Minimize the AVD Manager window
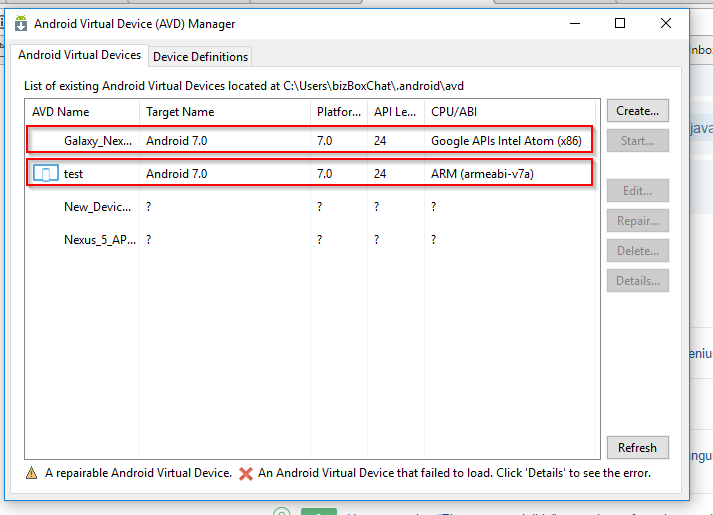Screen dimensions: 713x515 point(575,23)
